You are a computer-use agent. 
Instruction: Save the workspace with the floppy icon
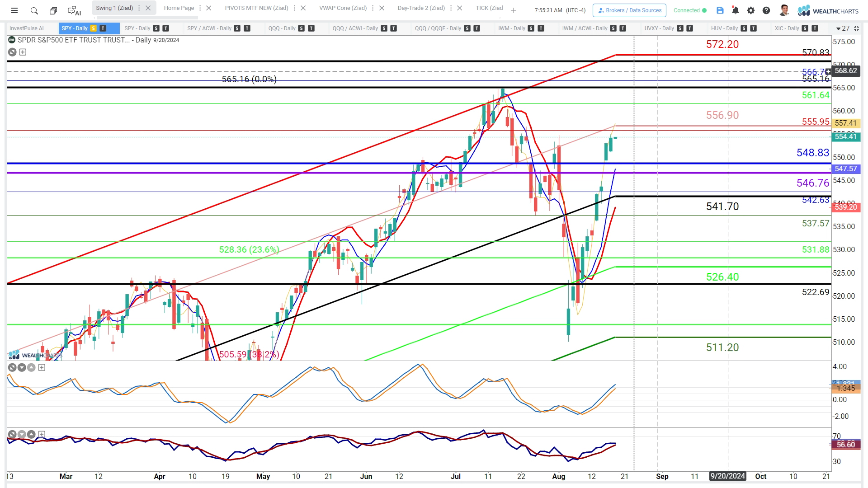click(720, 10)
